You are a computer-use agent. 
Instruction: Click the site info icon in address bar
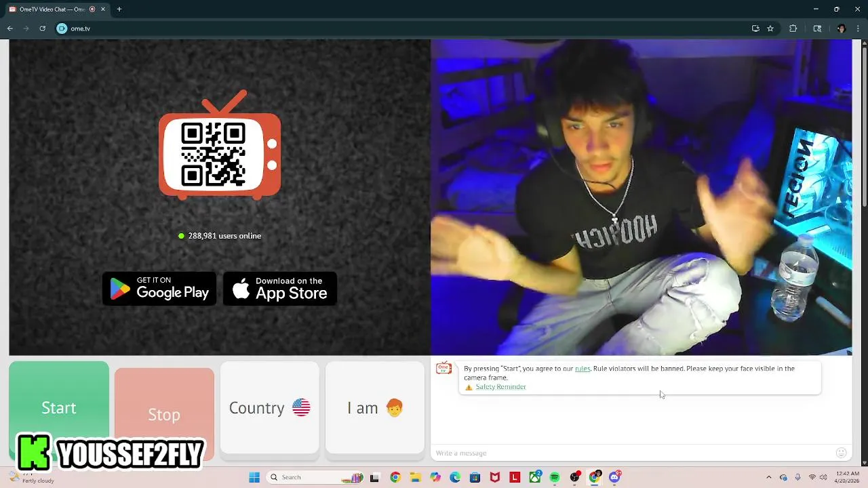coord(62,28)
